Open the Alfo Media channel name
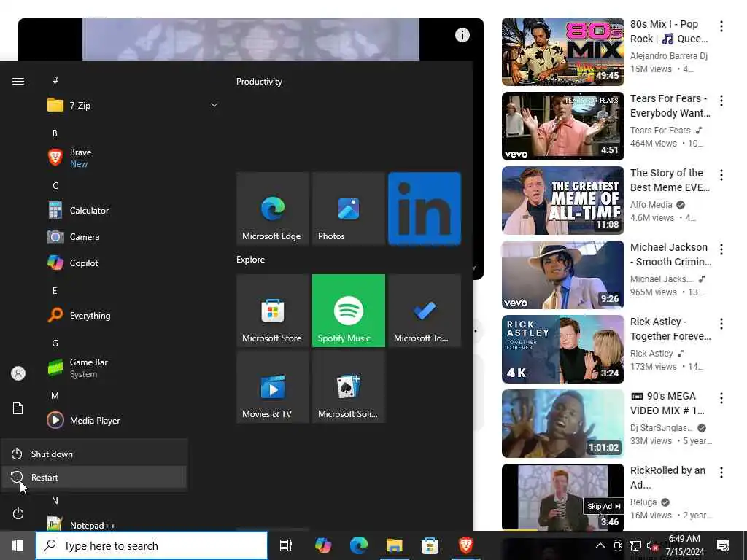This screenshot has width=747, height=560. [651, 205]
